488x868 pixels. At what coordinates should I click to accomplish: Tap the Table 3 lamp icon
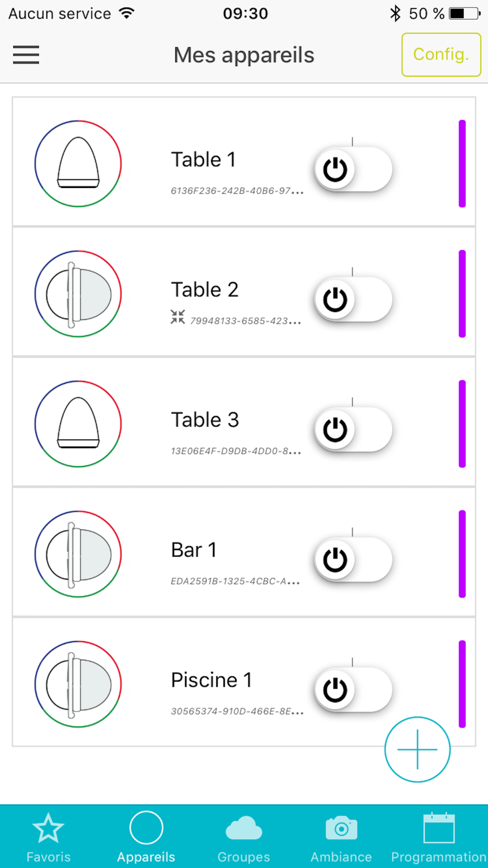(78, 424)
